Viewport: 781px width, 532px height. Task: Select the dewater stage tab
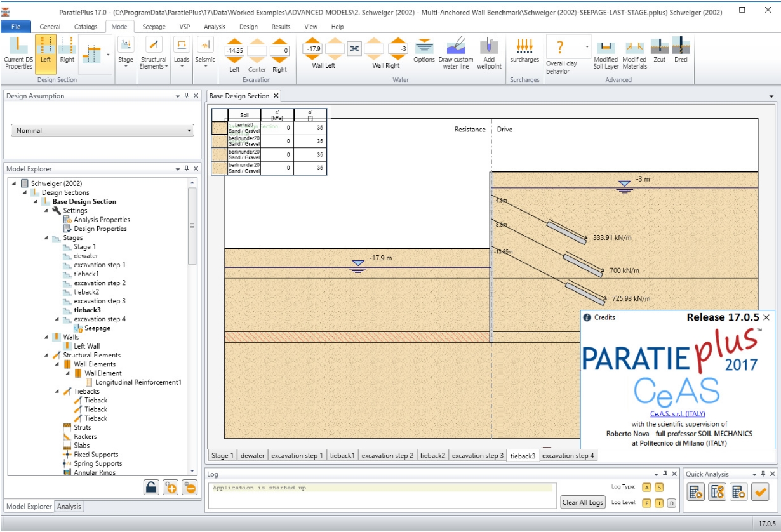click(x=253, y=456)
